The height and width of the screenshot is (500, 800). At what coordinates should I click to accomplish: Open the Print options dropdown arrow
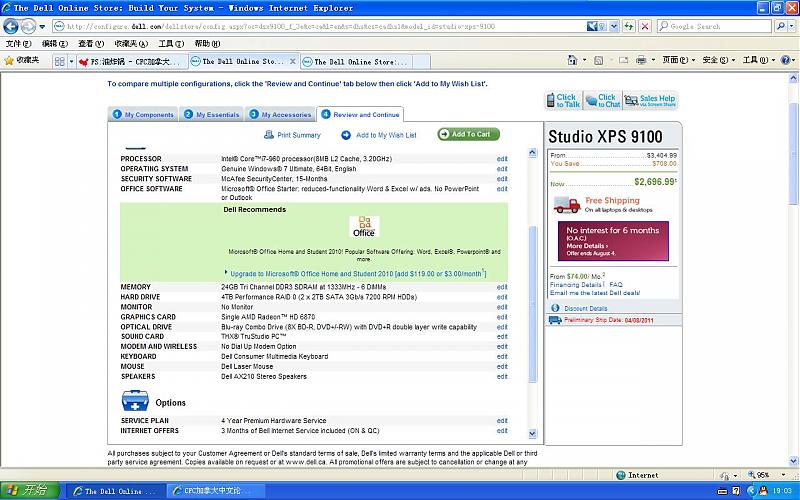tap(653, 60)
